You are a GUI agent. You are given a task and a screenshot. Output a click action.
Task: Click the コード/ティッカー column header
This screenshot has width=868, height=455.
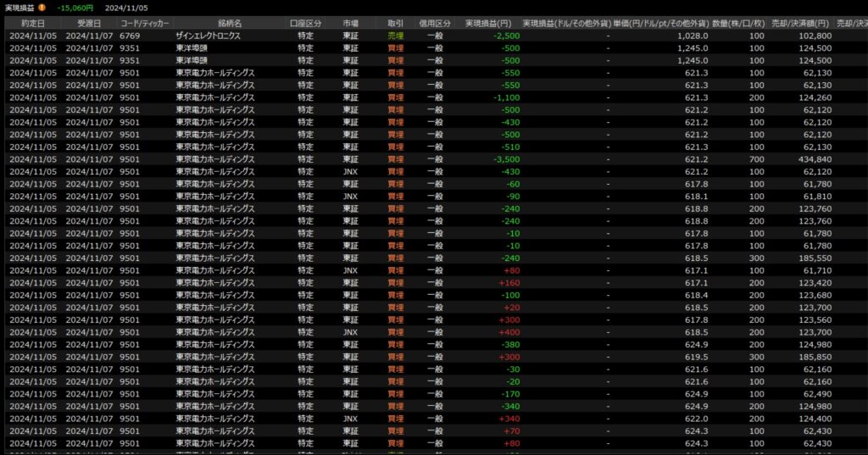(143, 23)
